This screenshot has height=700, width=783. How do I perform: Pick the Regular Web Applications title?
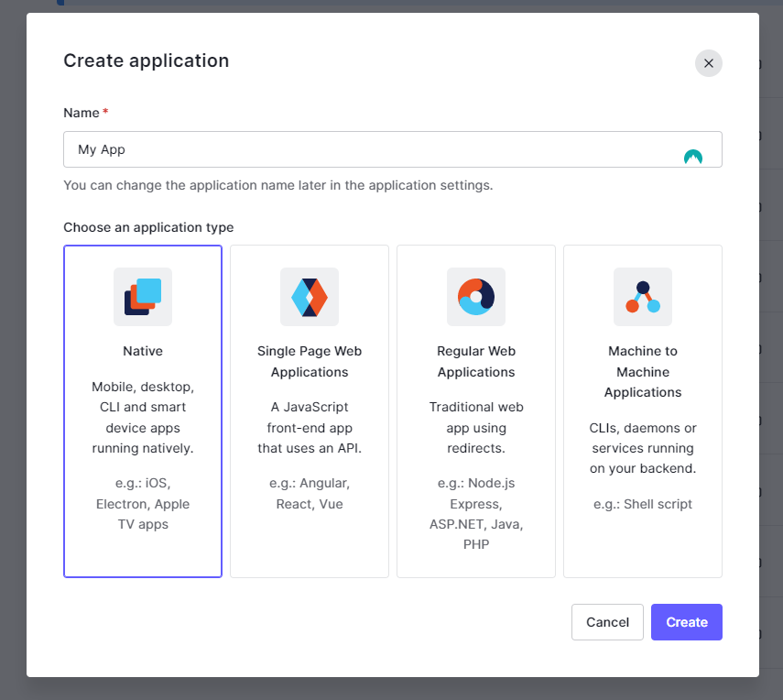(476, 361)
